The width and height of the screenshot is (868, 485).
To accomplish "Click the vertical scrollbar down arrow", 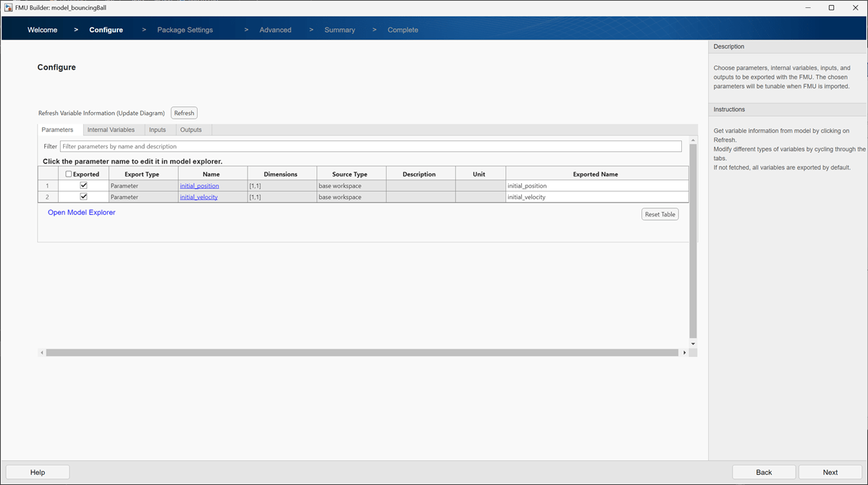I will pos(693,344).
